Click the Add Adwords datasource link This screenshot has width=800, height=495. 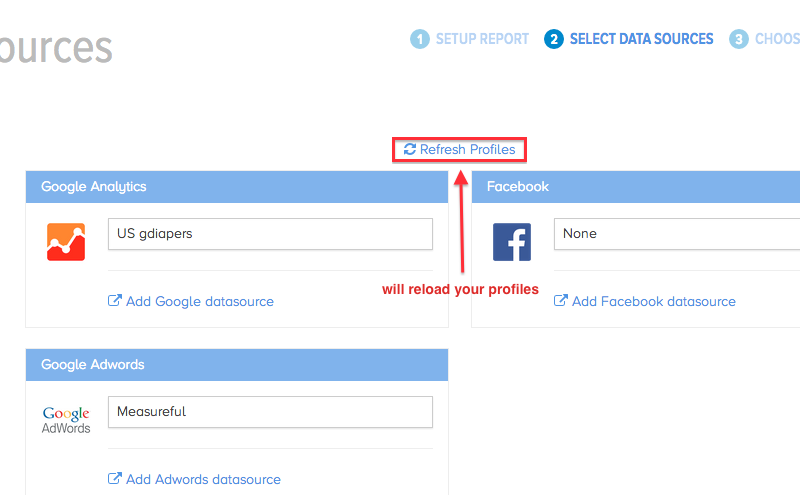(x=203, y=479)
